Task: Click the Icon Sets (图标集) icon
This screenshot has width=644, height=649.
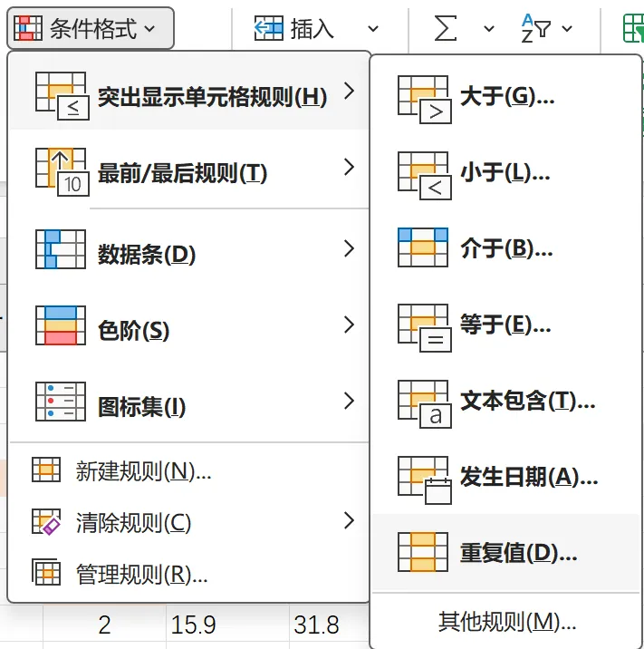Action: [60, 402]
